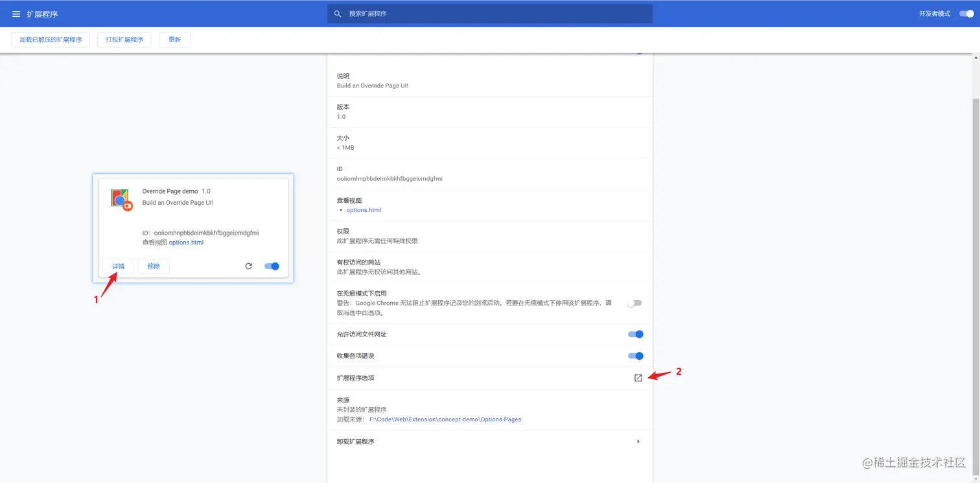Enable 在无痕模式下启用 for the extension
Image resolution: width=980 pixels, height=483 pixels.
[634, 303]
